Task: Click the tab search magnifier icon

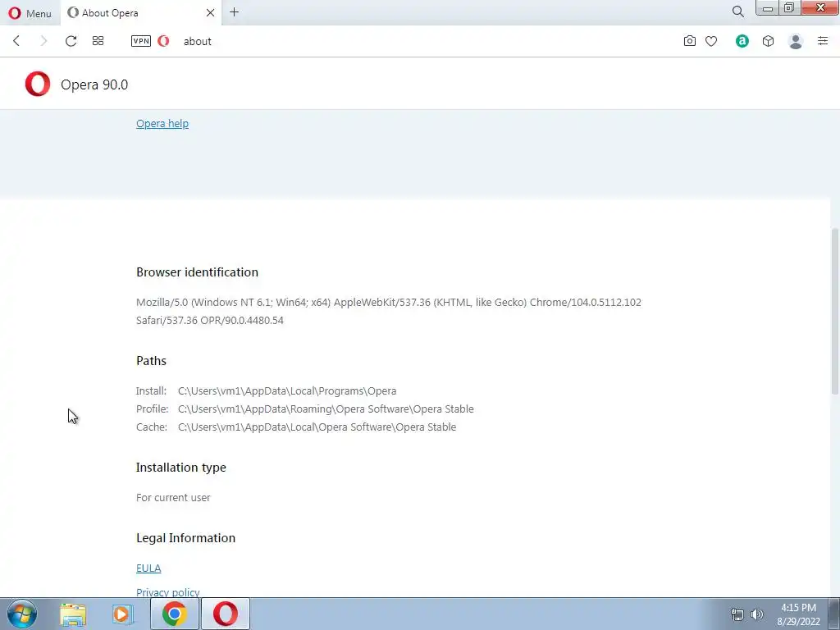Action: click(737, 11)
